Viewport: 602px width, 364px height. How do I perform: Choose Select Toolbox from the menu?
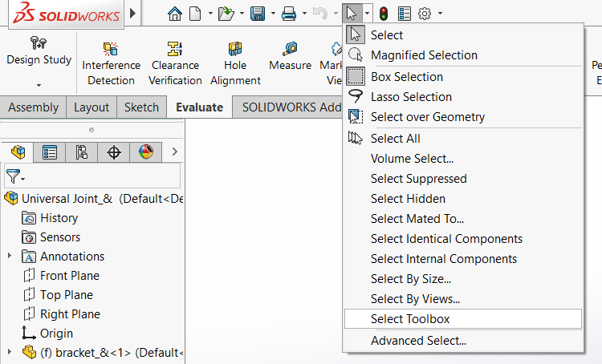(x=409, y=319)
